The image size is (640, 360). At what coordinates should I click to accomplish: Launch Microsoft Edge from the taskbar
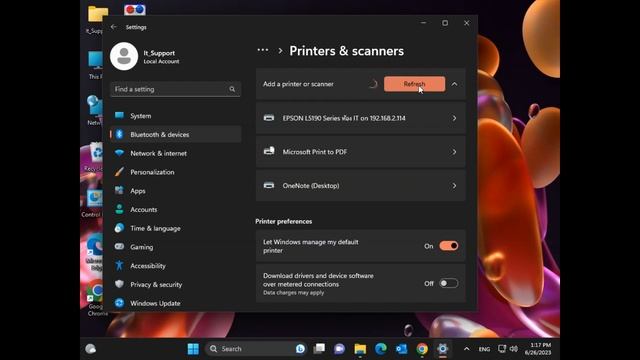(381, 349)
